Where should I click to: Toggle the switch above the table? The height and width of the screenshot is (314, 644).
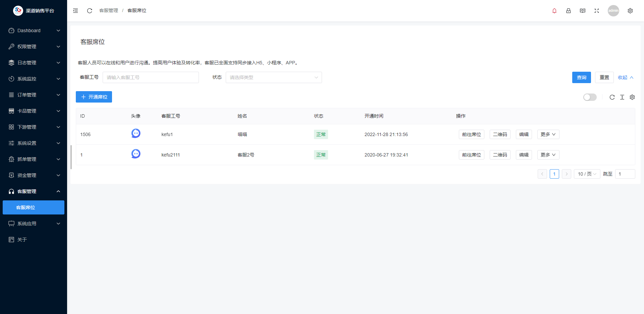tap(590, 97)
